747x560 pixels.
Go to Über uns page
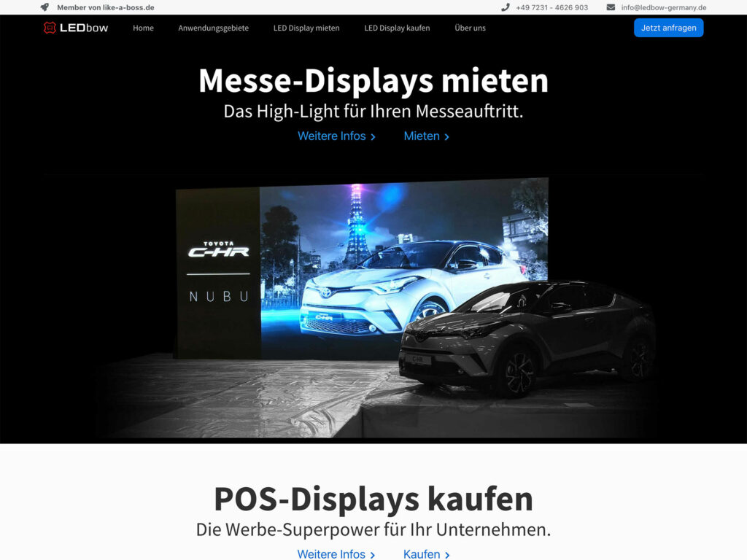(x=470, y=28)
